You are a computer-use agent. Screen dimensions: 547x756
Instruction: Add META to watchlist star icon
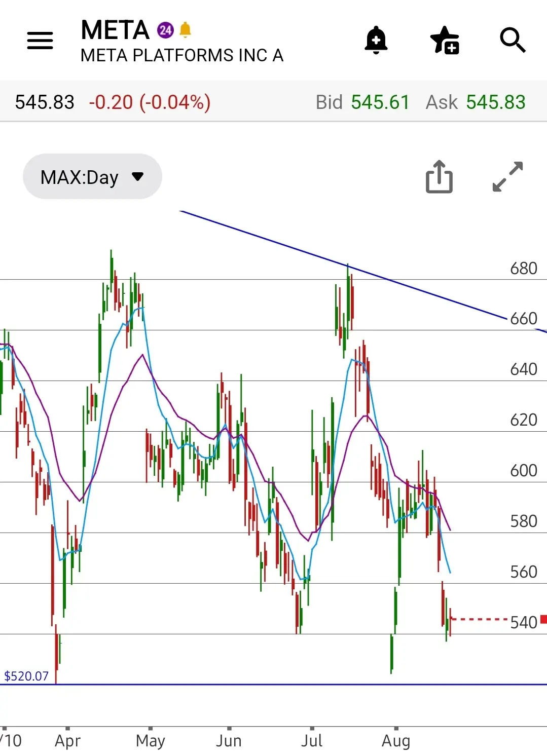click(445, 40)
